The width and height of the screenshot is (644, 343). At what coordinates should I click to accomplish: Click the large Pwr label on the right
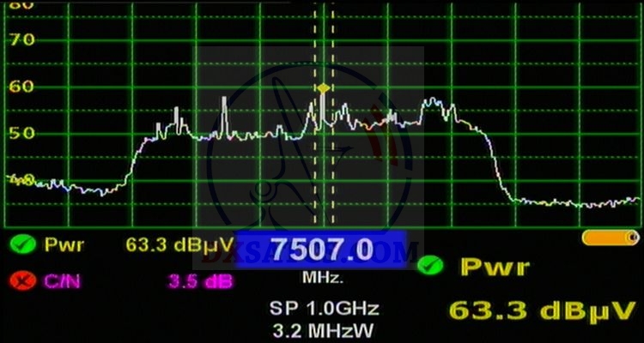click(495, 267)
